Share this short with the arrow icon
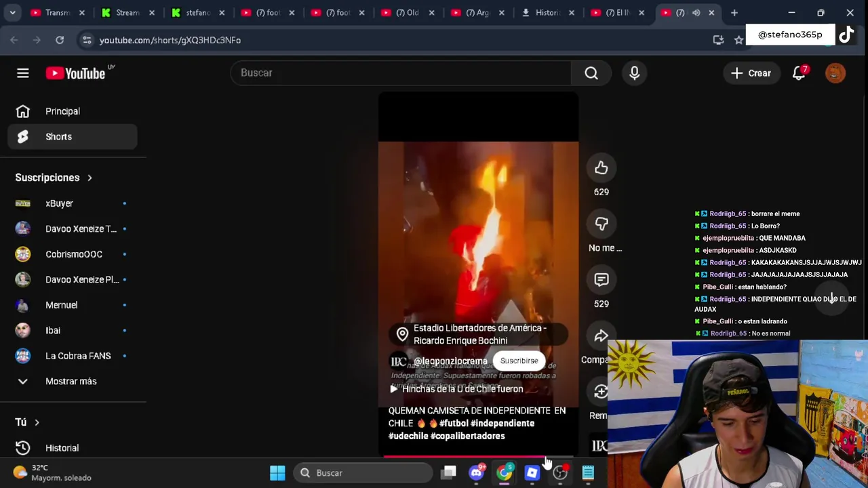This screenshot has height=488, width=868. point(601,336)
